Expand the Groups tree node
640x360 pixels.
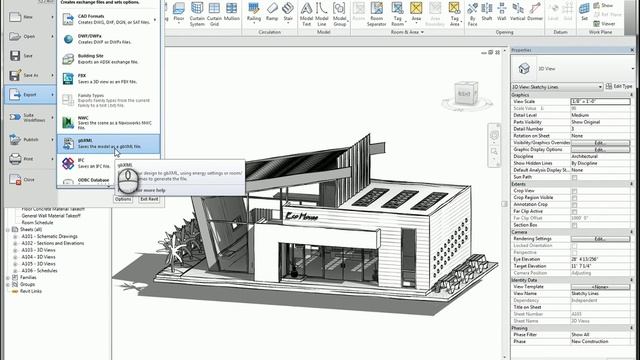8,284
